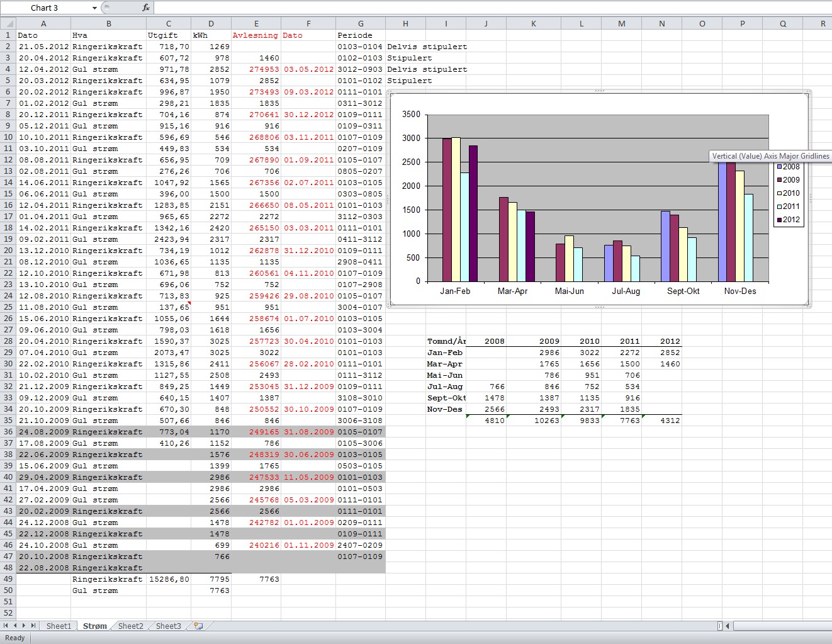Viewport: 832px width, 644px height.
Task: Select column header A
Action: coord(43,24)
